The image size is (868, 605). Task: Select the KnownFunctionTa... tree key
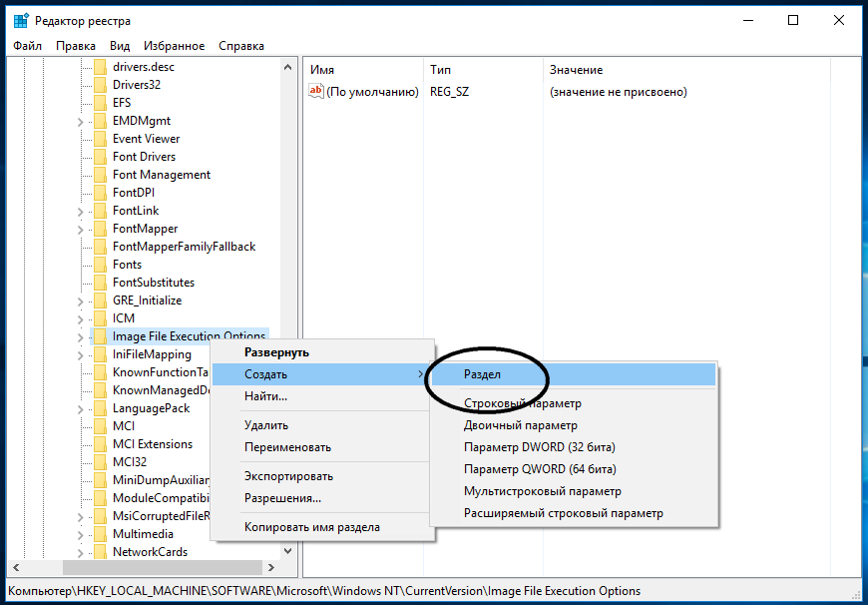tap(161, 372)
